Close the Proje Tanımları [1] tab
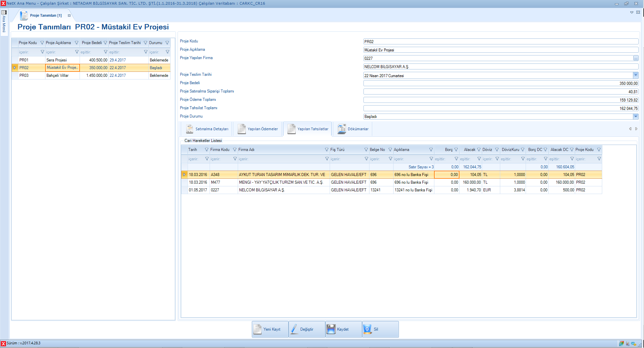The width and height of the screenshot is (644, 348). tap(69, 15)
